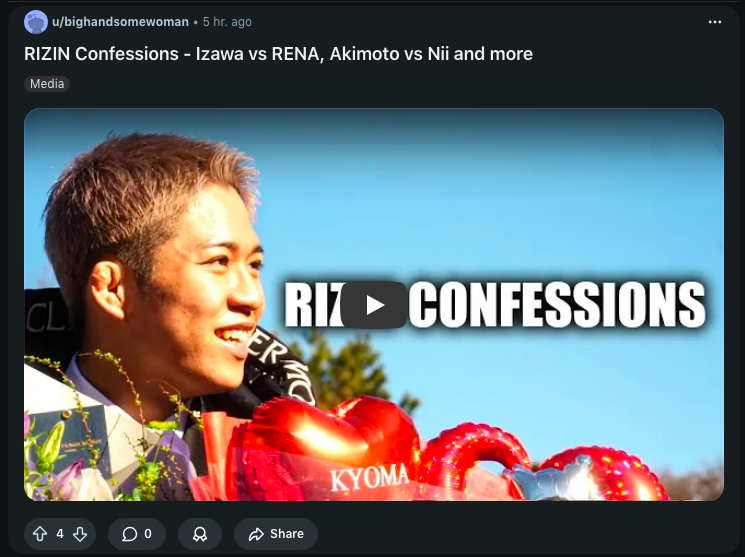Open the three-dot post options menu
The height and width of the screenshot is (557, 745).
715,22
